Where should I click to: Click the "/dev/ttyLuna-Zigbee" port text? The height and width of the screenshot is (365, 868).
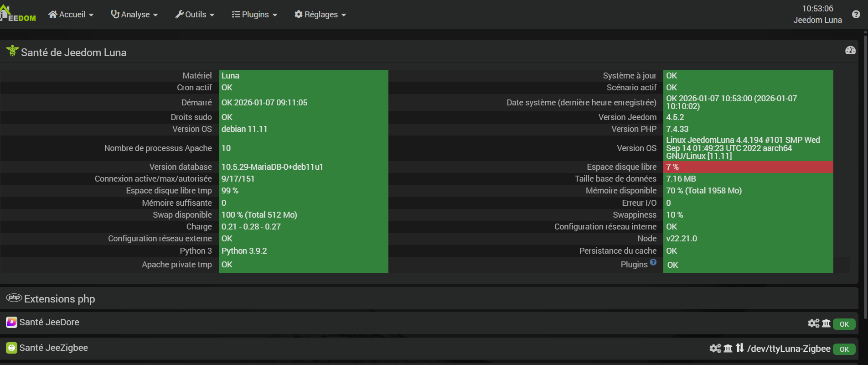coord(789,349)
